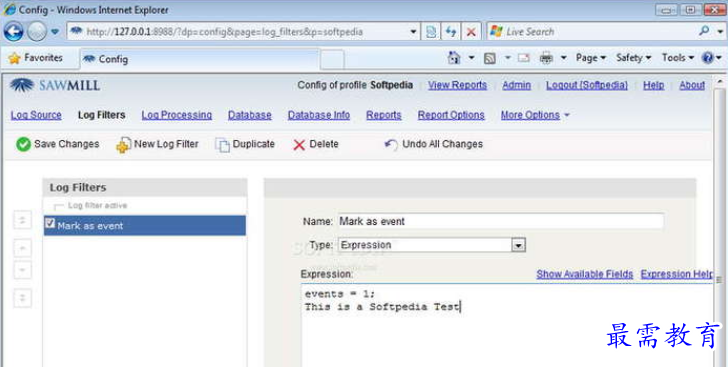
Task: Open the Tools menu
Action: click(x=678, y=58)
